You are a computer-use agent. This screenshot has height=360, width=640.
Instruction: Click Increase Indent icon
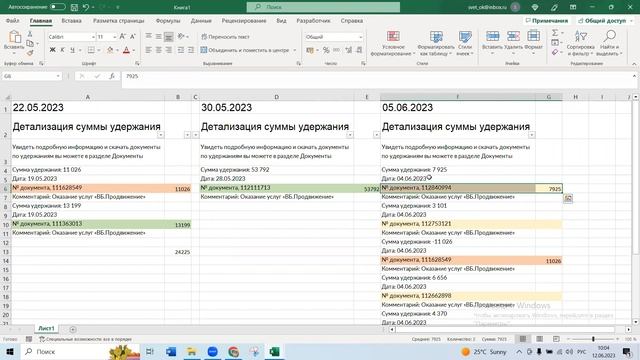tap(191, 50)
